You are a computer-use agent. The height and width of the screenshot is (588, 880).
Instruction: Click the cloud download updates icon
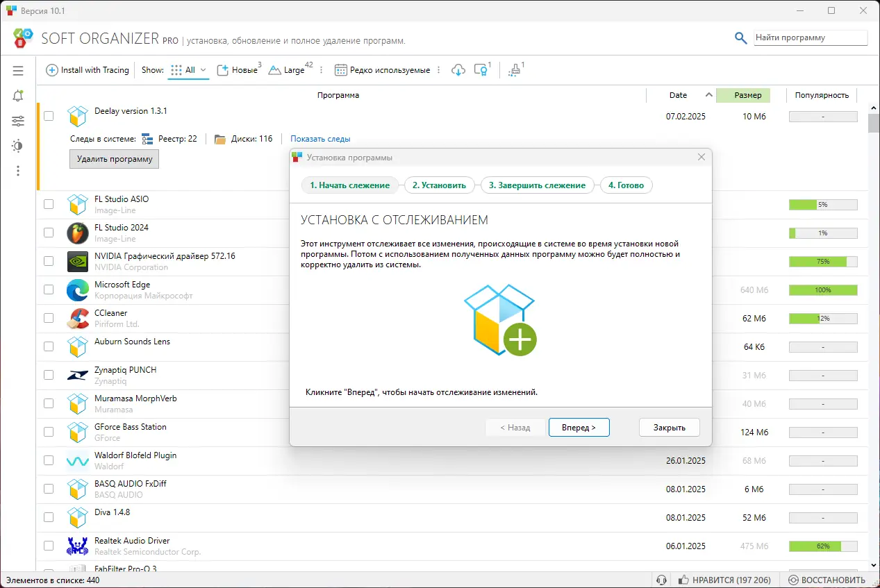[x=458, y=70]
